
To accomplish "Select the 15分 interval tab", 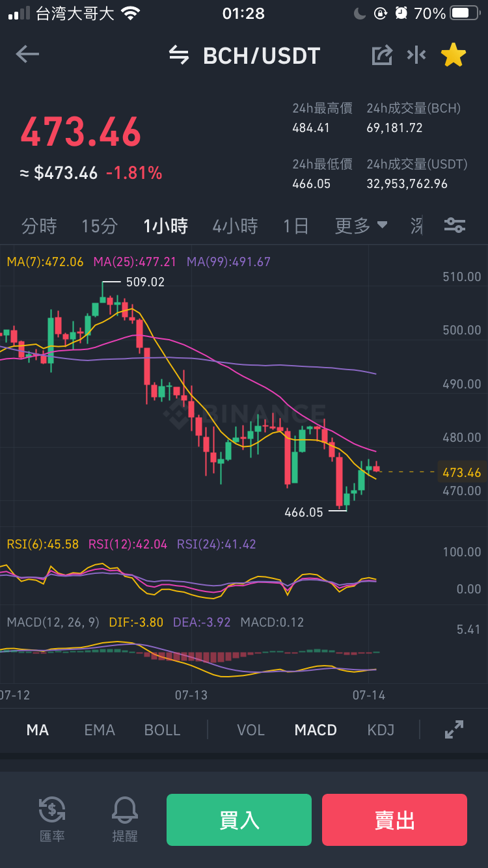I will click(x=100, y=226).
